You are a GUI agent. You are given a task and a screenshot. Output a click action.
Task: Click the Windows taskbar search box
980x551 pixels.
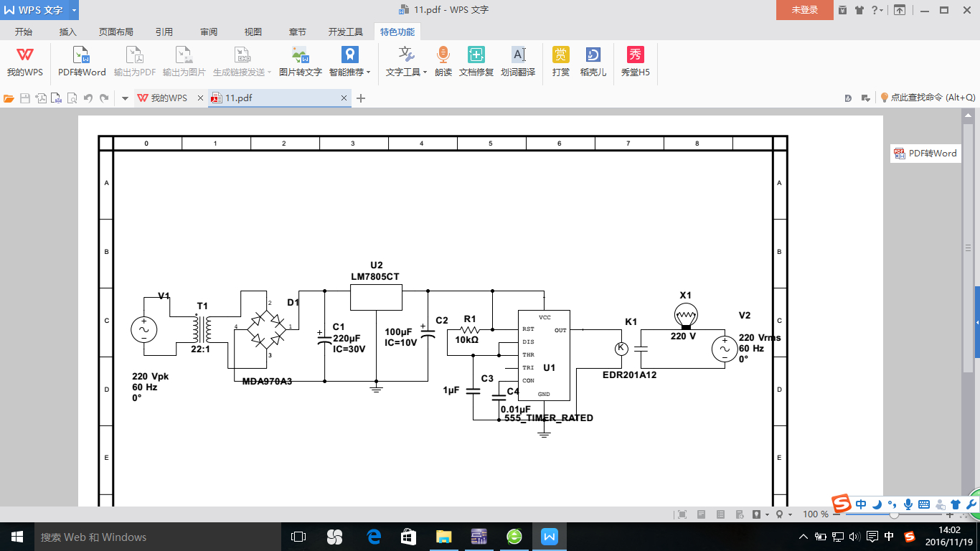click(143, 537)
